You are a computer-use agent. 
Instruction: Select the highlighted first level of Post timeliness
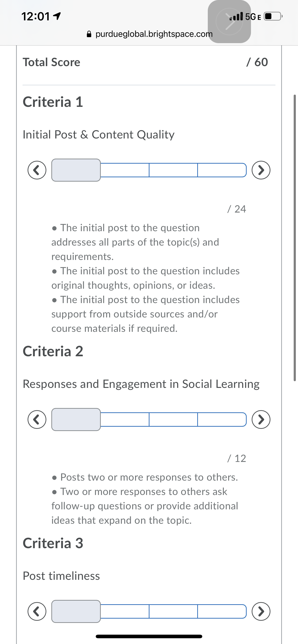[76, 611]
